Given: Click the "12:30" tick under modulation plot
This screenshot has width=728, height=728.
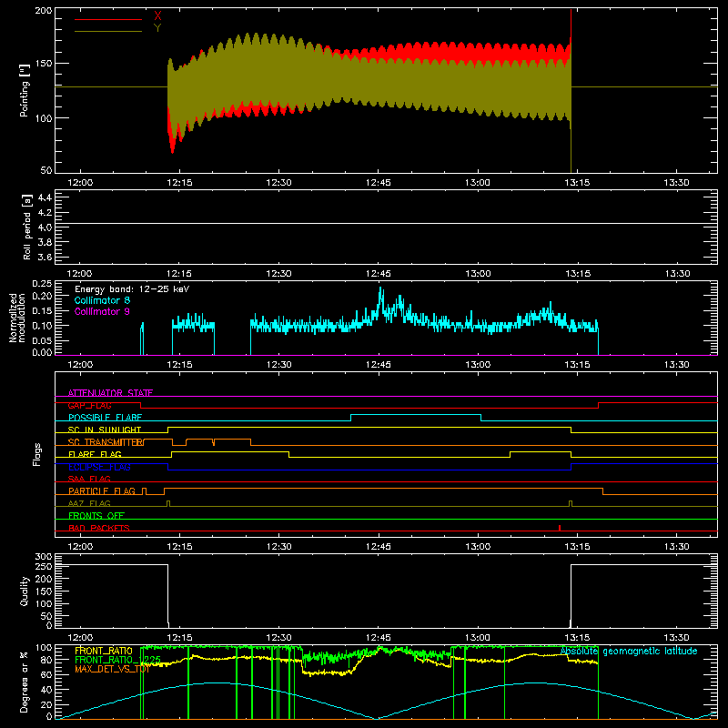Looking at the screenshot, I should click(x=278, y=365).
